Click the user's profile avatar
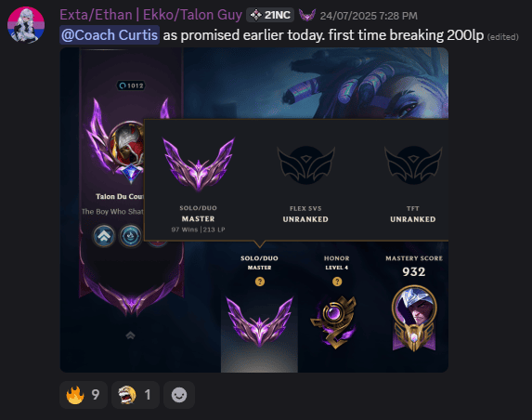The width and height of the screenshot is (532, 420). [26, 25]
